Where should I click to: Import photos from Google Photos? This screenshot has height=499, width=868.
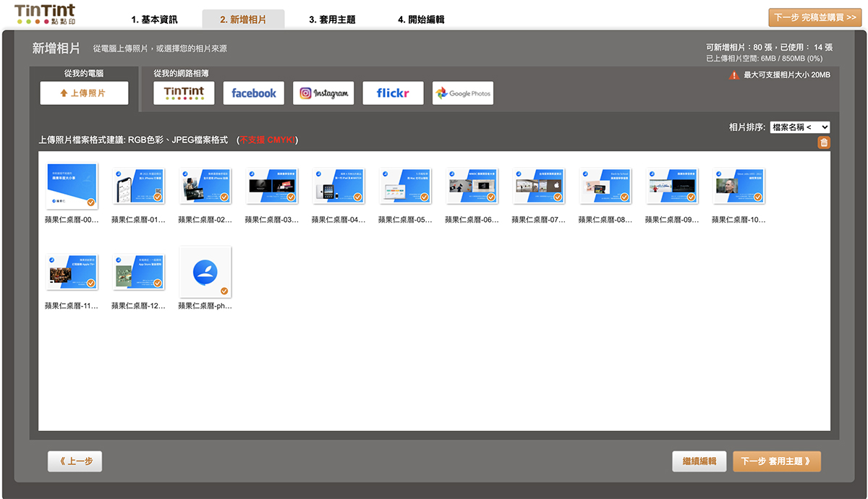[x=463, y=93]
